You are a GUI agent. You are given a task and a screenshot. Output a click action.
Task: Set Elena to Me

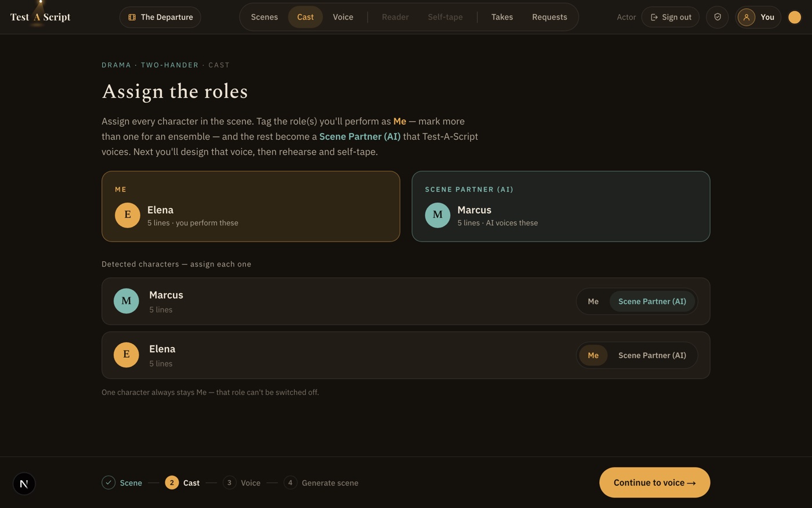(593, 355)
